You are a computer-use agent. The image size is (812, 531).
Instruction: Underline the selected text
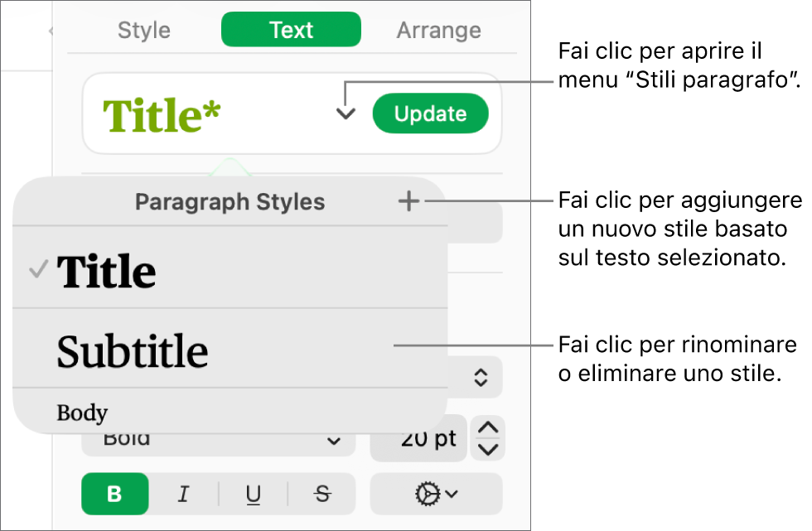(x=253, y=494)
